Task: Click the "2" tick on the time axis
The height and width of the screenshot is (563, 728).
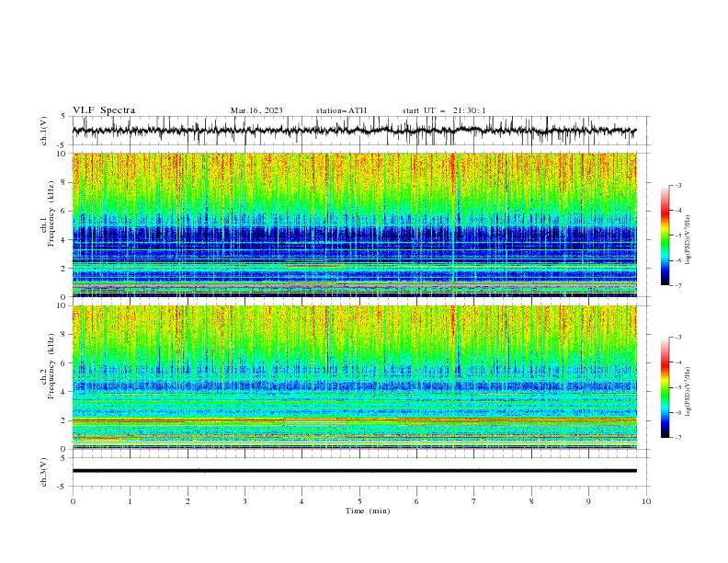Action: click(x=188, y=501)
